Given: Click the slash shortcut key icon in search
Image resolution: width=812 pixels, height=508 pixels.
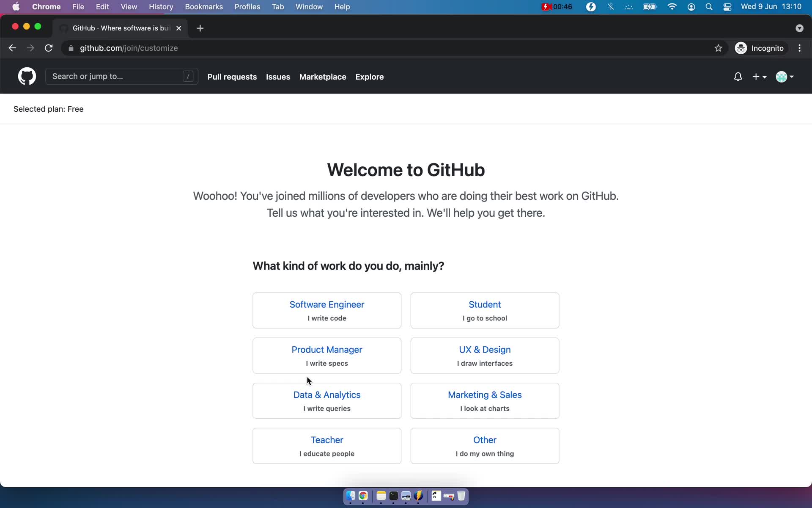Looking at the screenshot, I should (x=188, y=76).
